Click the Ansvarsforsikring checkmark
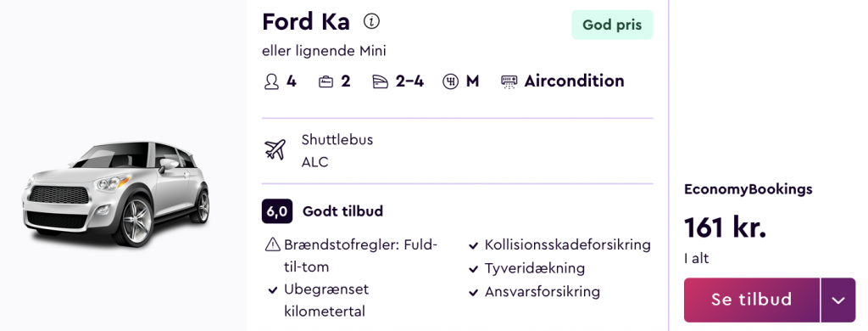Viewport: 868px width, 331px height. 473,293
